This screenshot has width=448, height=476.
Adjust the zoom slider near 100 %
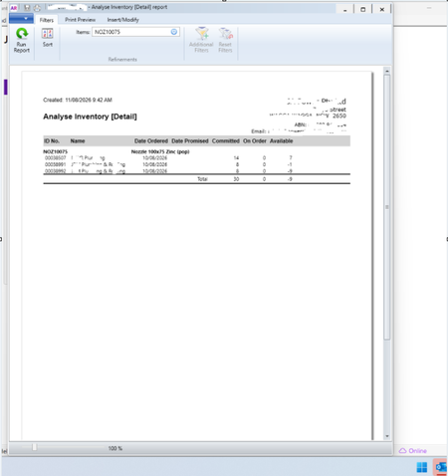pos(35,447)
